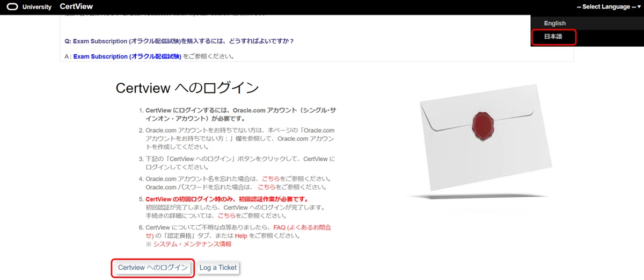Click the Certview へのログイン heading text
This screenshot has height=280, width=644.
187,88
